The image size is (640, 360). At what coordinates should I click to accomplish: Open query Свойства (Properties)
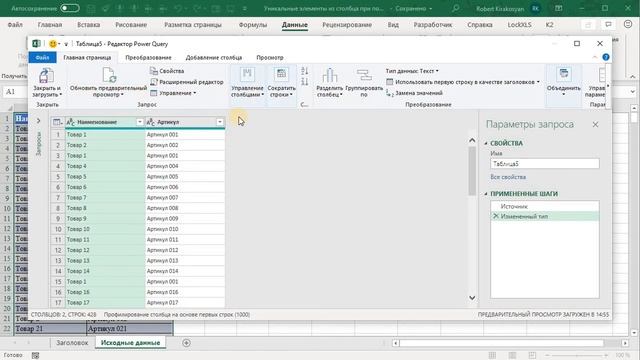[167, 71]
